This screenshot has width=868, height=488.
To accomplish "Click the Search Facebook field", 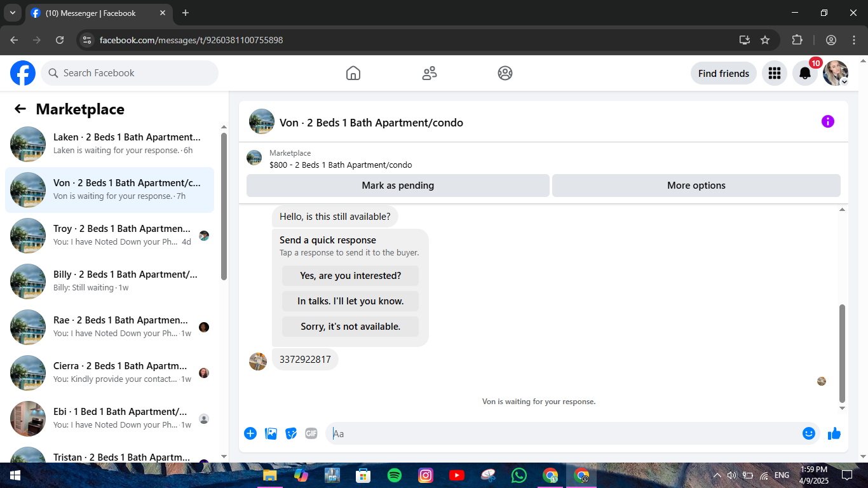I will [130, 73].
